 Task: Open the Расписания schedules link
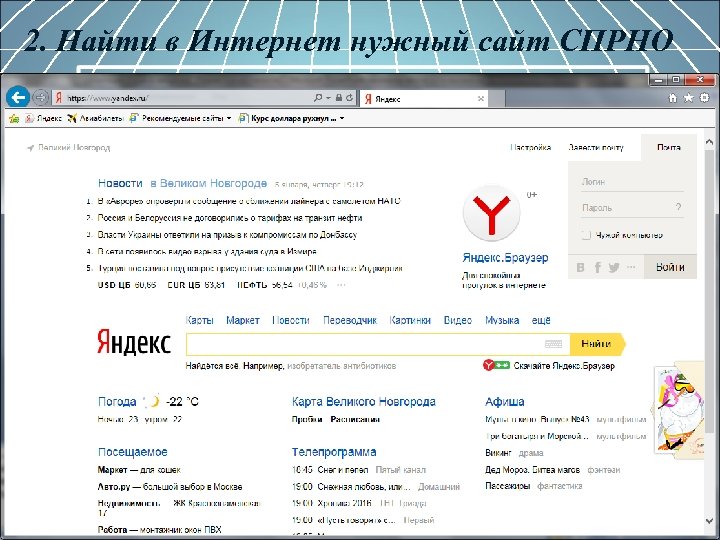pyautogui.click(x=355, y=419)
